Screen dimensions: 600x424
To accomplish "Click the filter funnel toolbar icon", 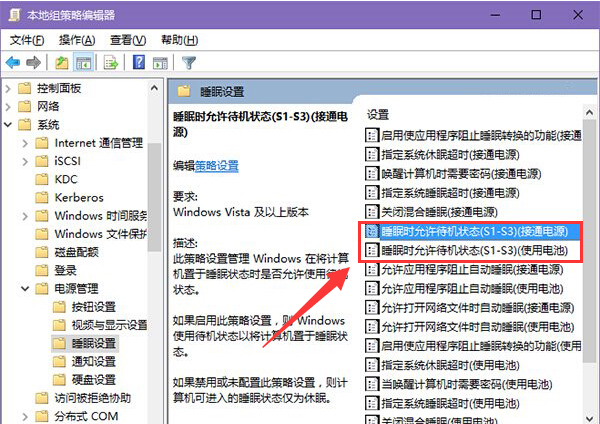I will point(189,62).
